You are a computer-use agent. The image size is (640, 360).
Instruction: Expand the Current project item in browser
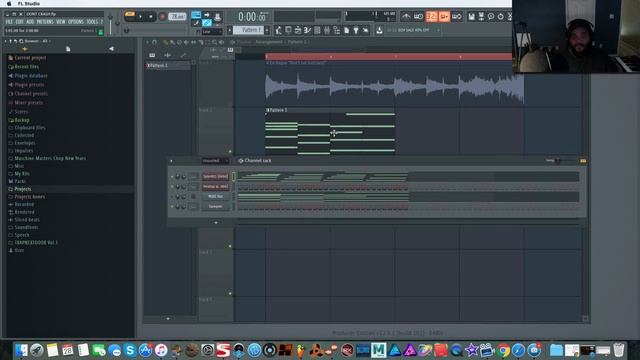[x=30, y=58]
